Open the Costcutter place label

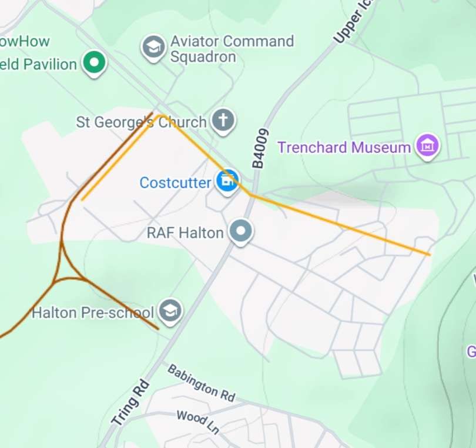[x=175, y=183]
